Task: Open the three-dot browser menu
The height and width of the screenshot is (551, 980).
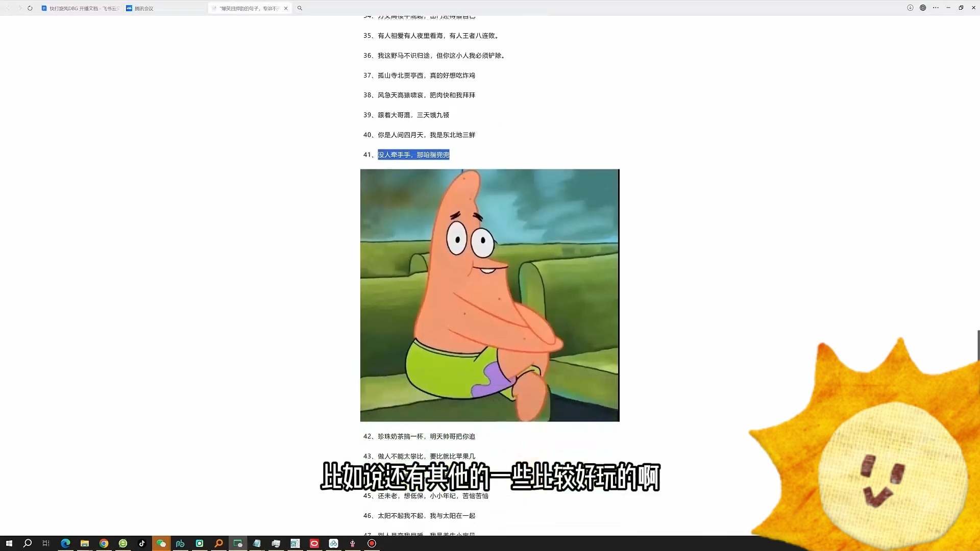Action: tap(936, 8)
